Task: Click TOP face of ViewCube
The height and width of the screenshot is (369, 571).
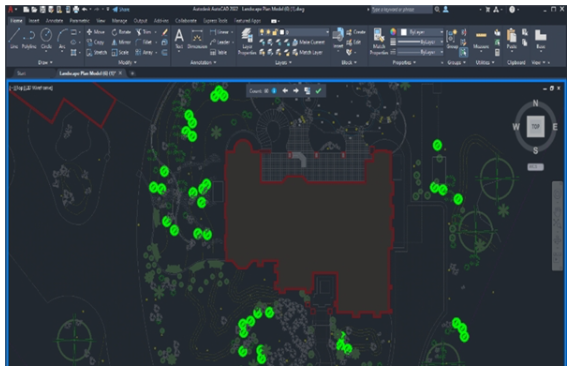Action: click(x=535, y=126)
